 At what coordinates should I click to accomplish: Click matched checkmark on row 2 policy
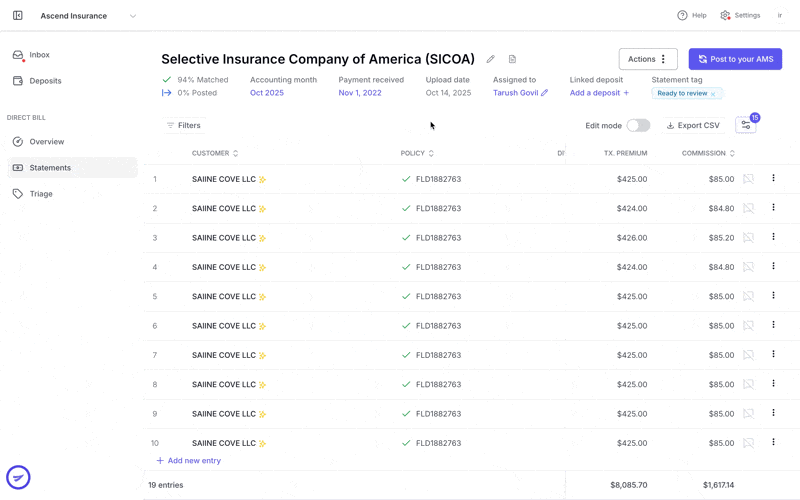coord(406,208)
